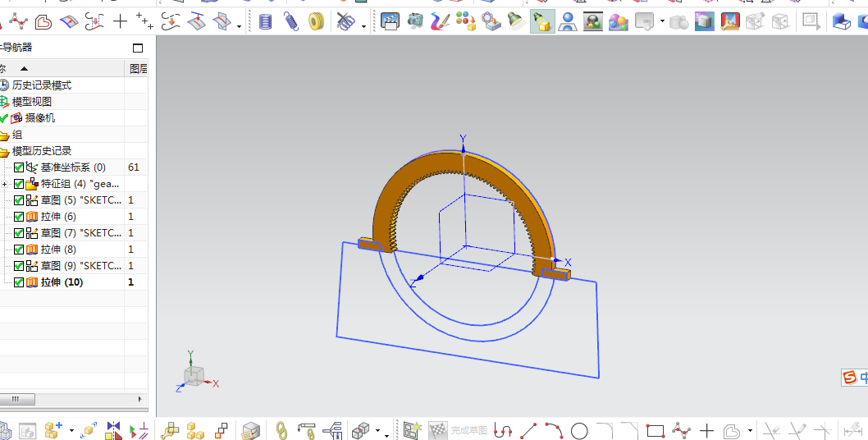This screenshot has height=440, width=868.
Task: Uncheck the 拉伸 (6) feature checkbox
Action: coord(19,217)
